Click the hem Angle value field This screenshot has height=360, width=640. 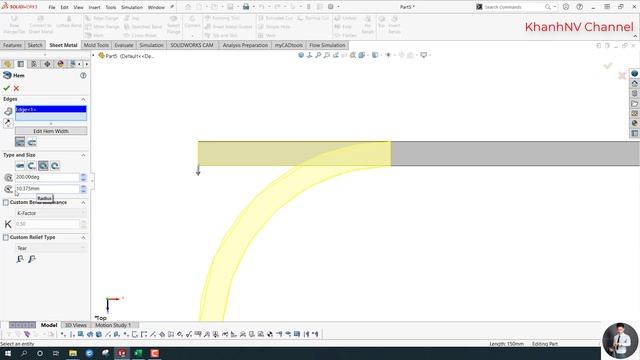click(47, 177)
